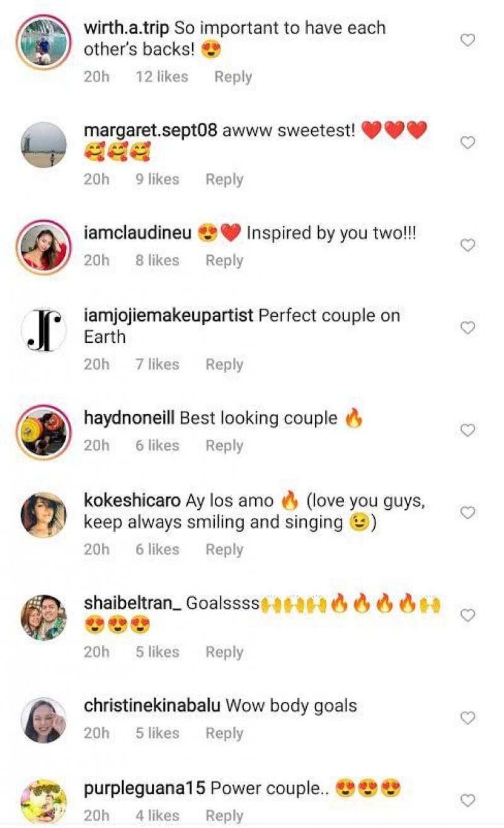The width and height of the screenshot is (504, 828).
Task: Open wirth.a.trip's profile picture
Action: tap(43, 42)
